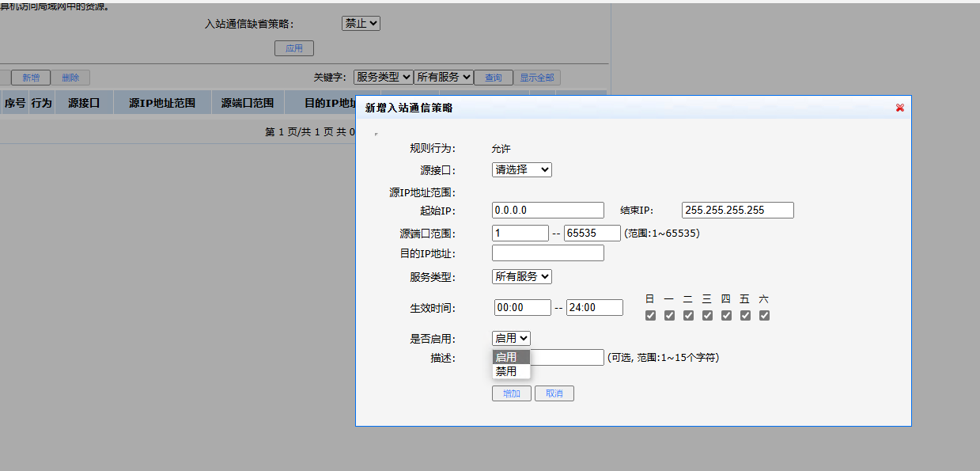Toggle the 三 (Wednesday) checkbox
Screen dimensions: 980x471
707,315
